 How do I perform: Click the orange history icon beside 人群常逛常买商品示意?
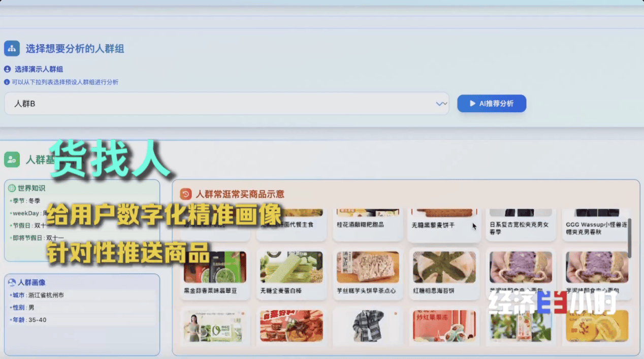pyautogui.click(x=186, y=194)
